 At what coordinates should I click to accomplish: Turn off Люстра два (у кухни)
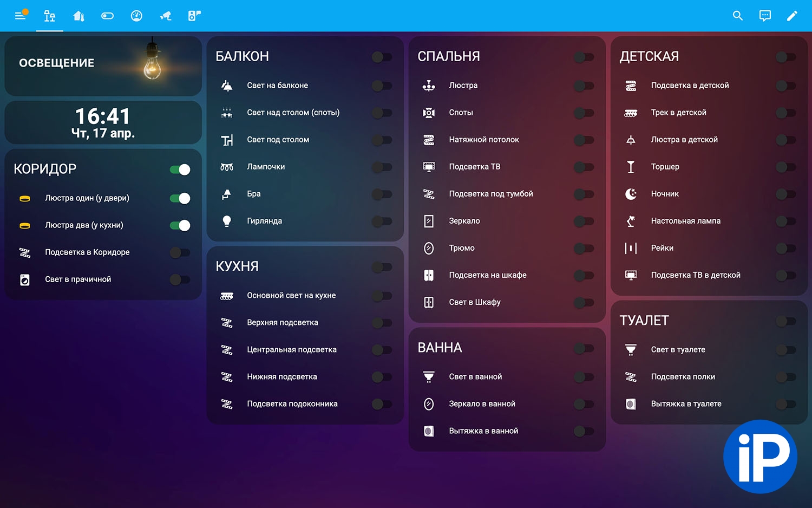180,225
